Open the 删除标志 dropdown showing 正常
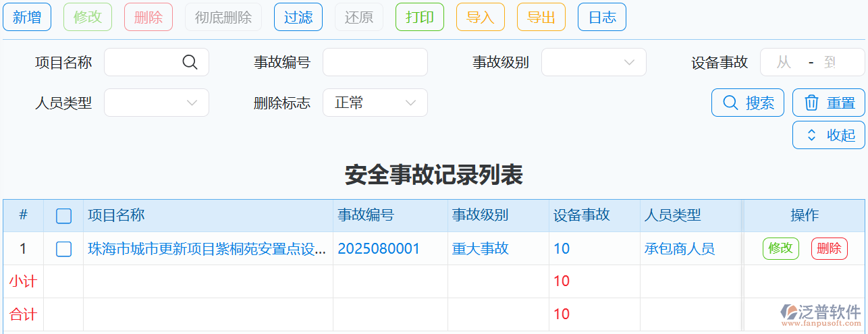Screen dimensions: 868x334 (375, 103)
